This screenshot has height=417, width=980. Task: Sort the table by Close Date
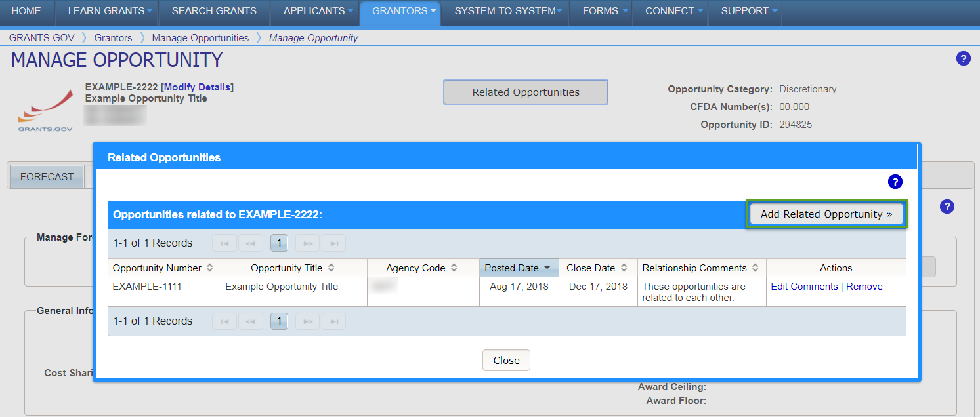[593, 268]
